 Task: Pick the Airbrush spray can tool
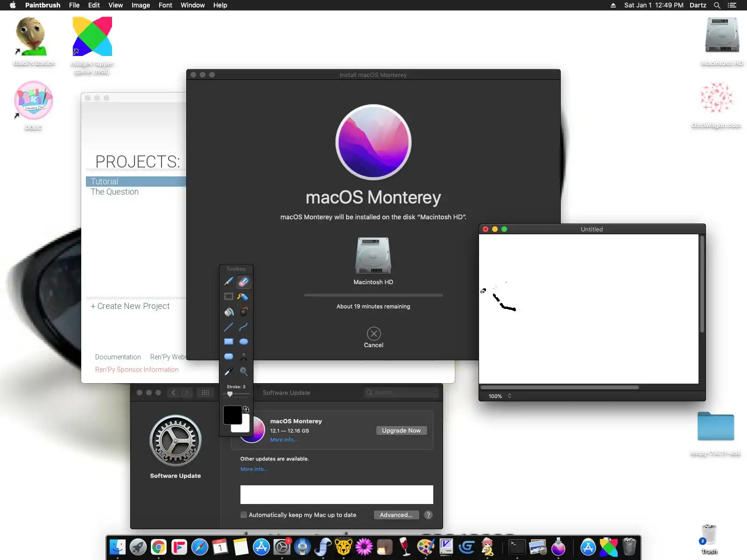point(243,296)
